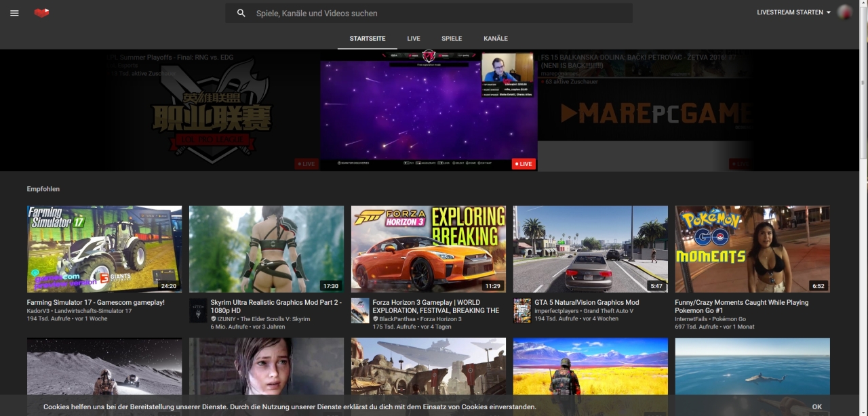Image resolution: width=868 pixels, height=416 pixels.
Task: Open the Spiele tab
Action: [452, 39]
